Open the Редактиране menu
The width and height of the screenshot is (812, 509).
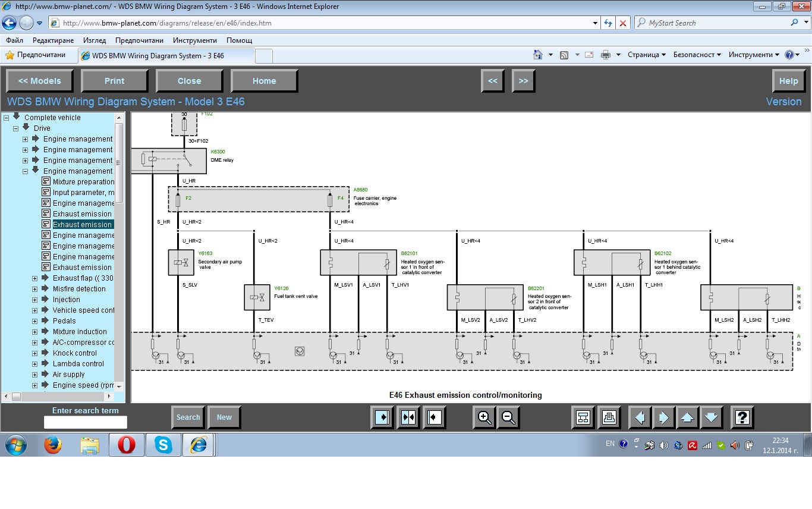53,40
